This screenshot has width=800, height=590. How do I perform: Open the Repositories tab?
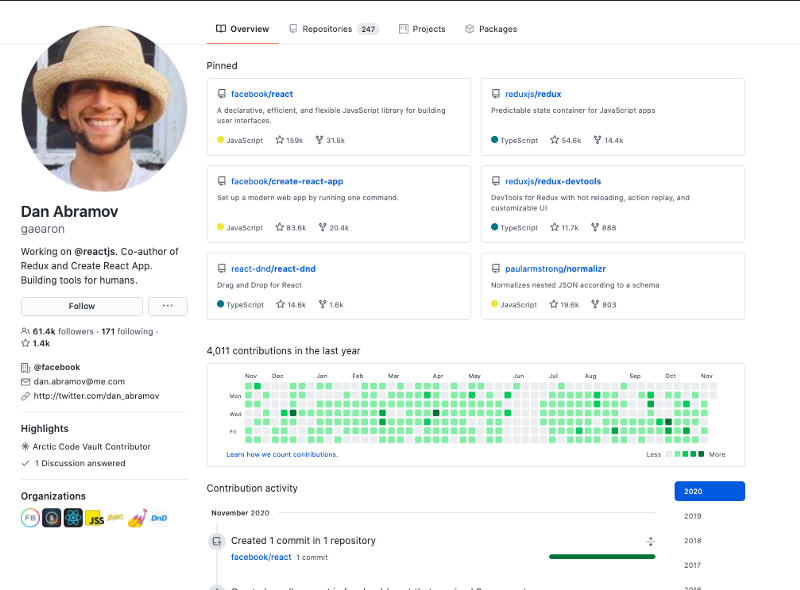pos(334,29)
